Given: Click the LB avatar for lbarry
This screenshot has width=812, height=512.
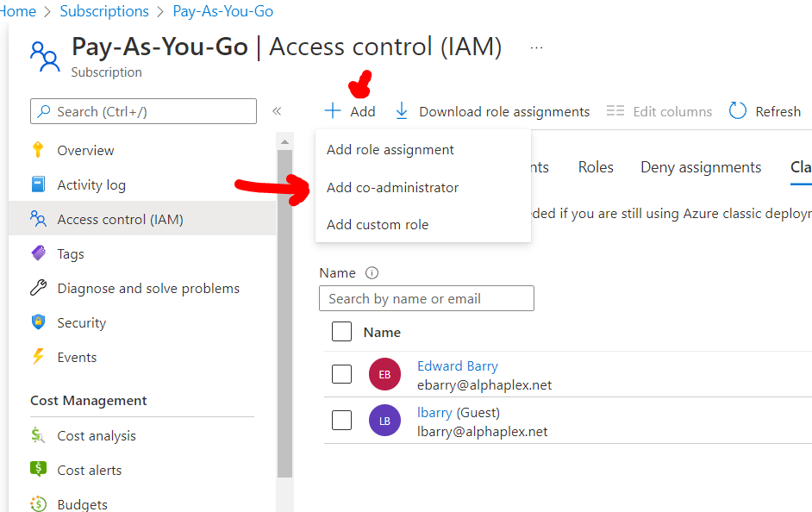Looking at the screenshot, I should [384, 421].
